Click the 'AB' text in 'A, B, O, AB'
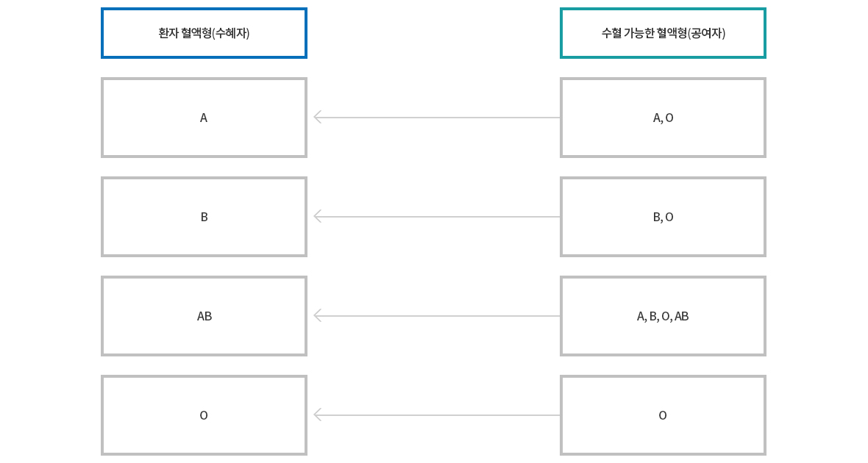 pos(681,316)
